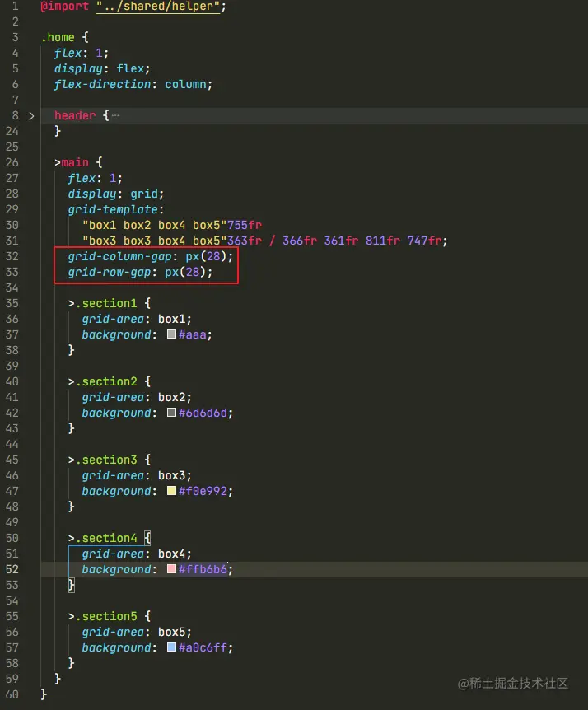Click the grid-template property name
Viewport: 588px width, 710px height.
click(x=113, y=209)
